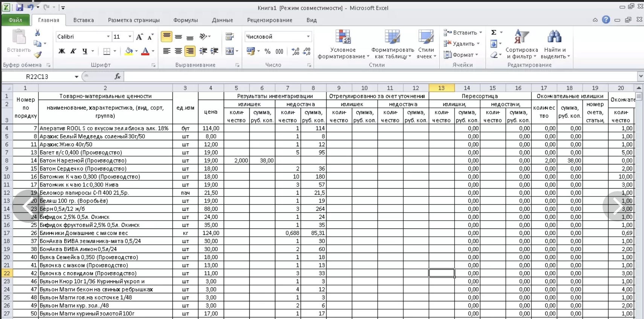Toggle right text alignment
The width and height of the screenshot is (644, 319).
coord(190,51)
